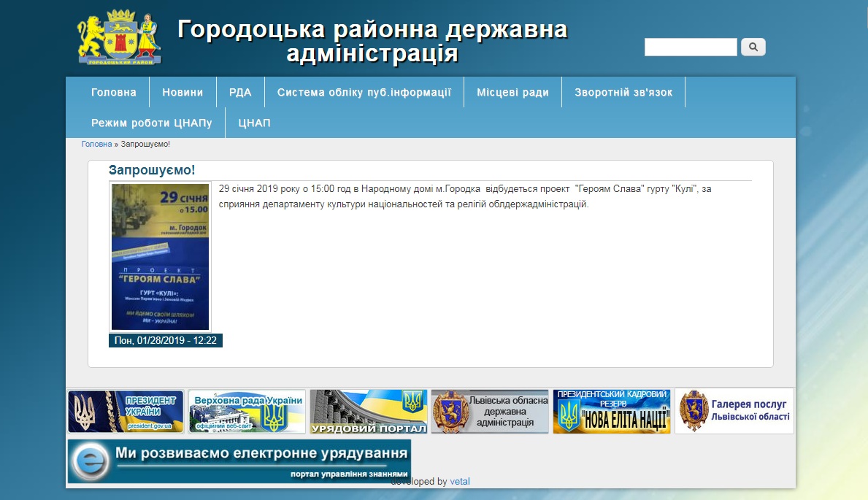
Task: Enlarge the Героям Слава poster thumbnail
Action: pos(160,256)
